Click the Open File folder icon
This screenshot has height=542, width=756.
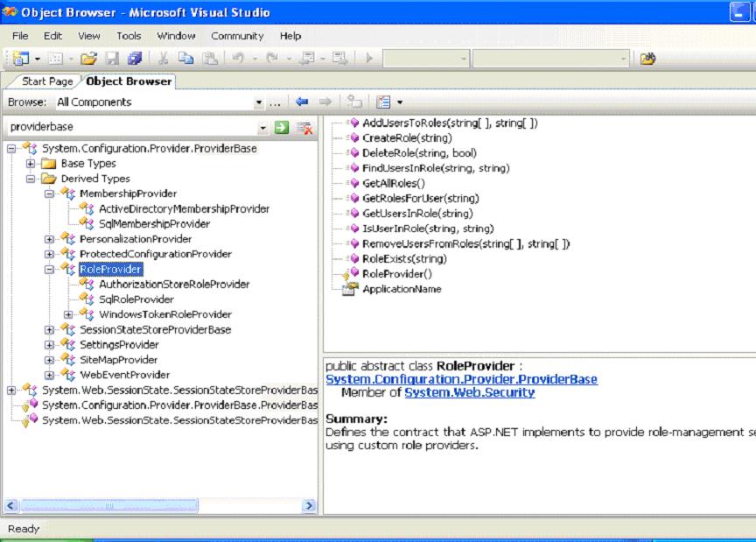tap(88, 59)
